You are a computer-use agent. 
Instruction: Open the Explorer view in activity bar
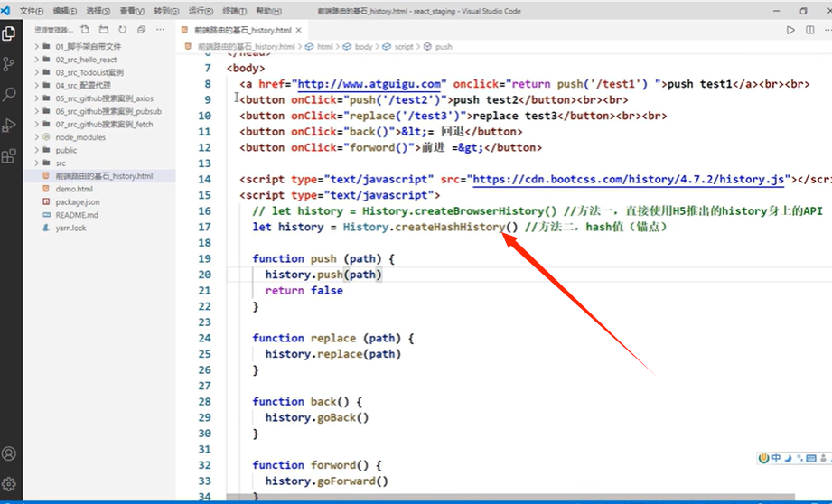[x=9, y=33]
